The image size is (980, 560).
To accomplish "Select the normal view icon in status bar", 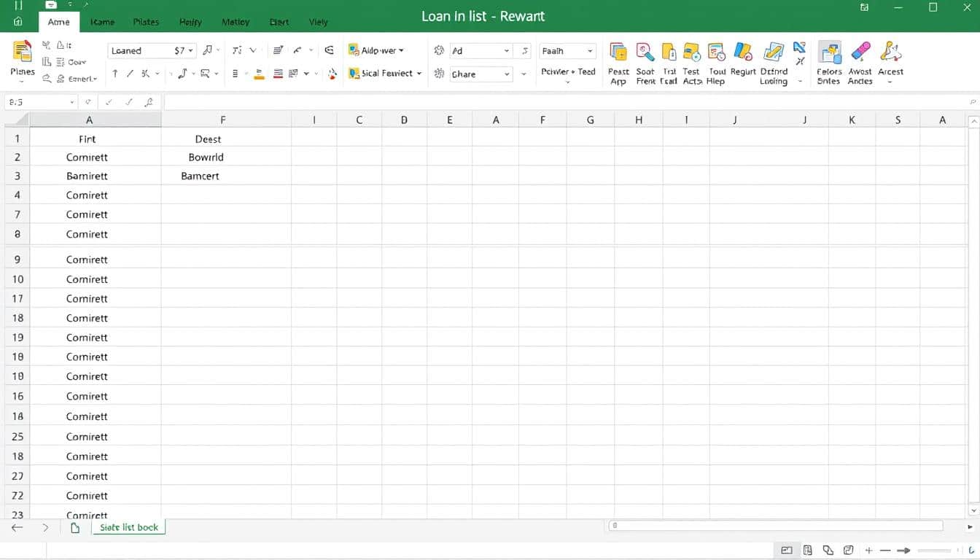I will coord(786,551).
